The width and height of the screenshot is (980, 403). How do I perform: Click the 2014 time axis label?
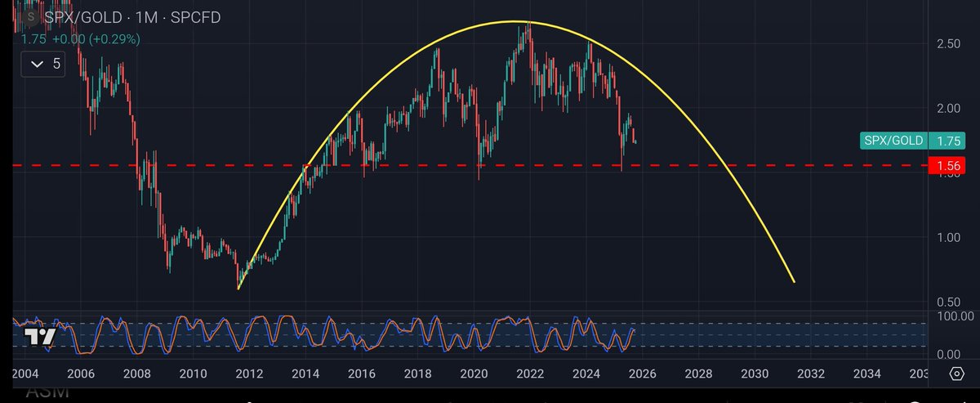pyautogui.click(x=305, y=374)
